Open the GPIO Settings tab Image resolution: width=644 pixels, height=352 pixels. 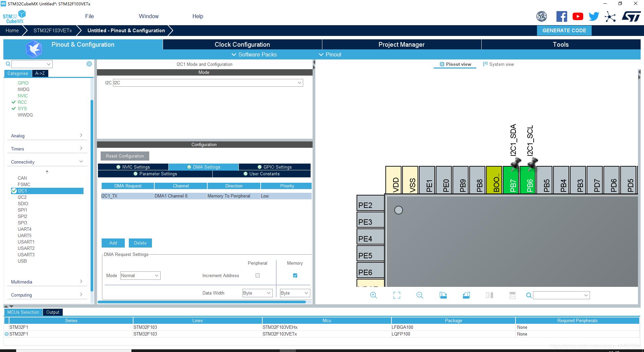pyautogui.click(x=275, y=167)
